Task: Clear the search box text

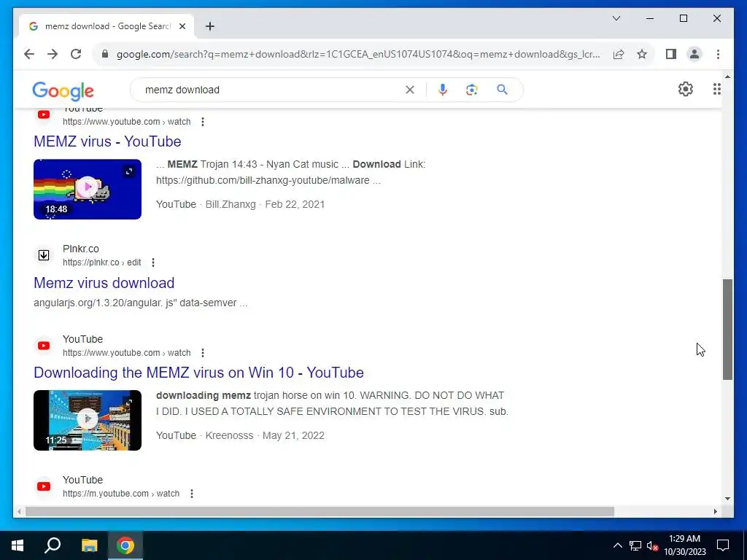Action: [410, 90]
